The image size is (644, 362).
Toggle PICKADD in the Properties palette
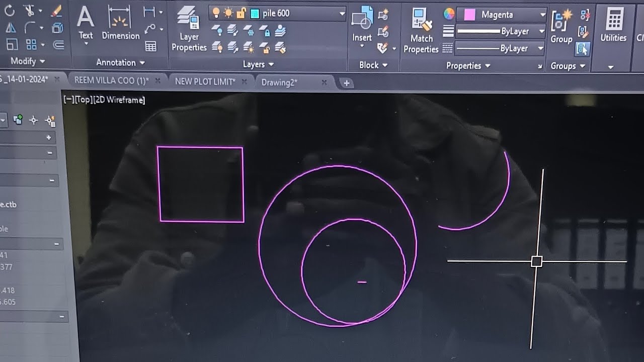point(18,120)
